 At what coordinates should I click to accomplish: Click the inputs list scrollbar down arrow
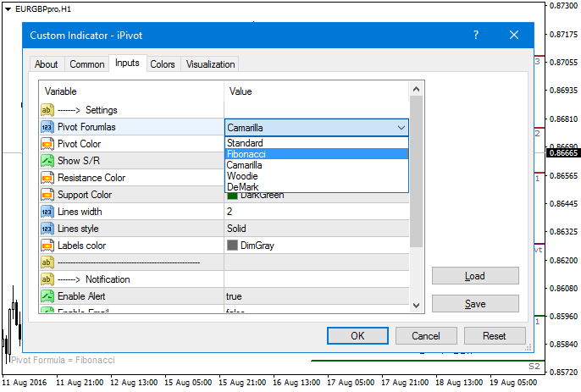(416, 306)
